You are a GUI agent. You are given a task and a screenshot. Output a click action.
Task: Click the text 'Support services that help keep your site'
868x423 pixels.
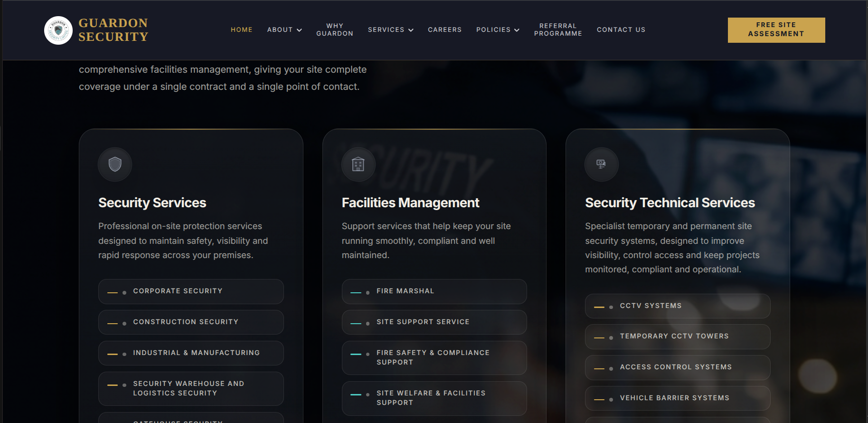(x=426, y=226)
